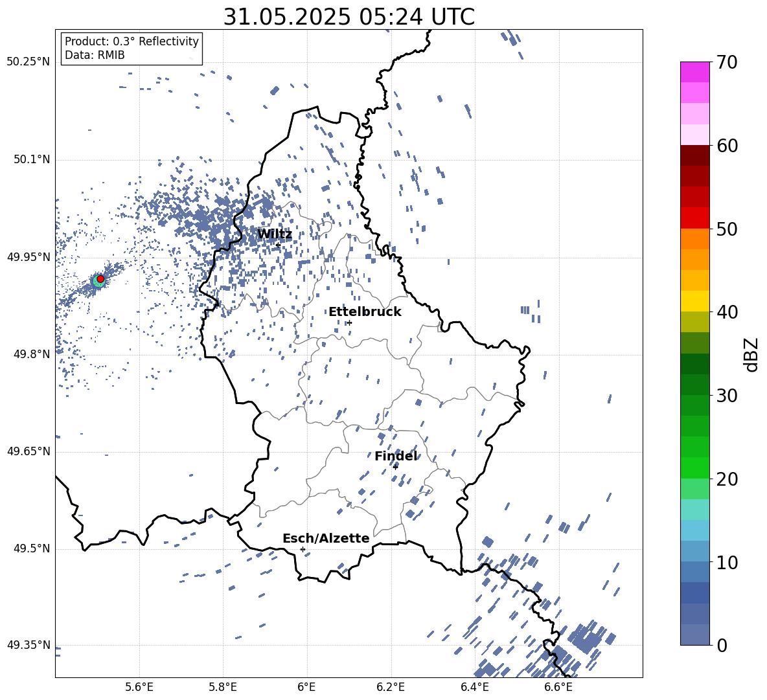Click the 50.1°N latitude label

[x=32, y=159]
